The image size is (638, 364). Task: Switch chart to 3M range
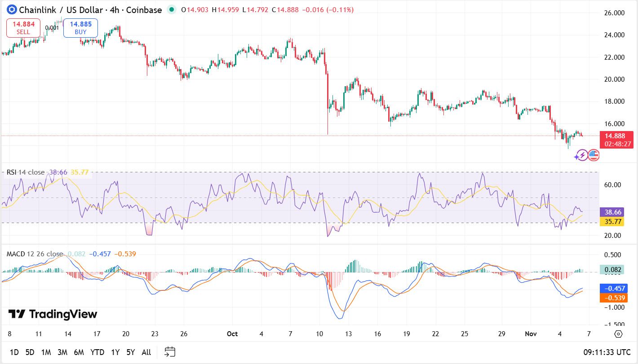coord(62,352)
